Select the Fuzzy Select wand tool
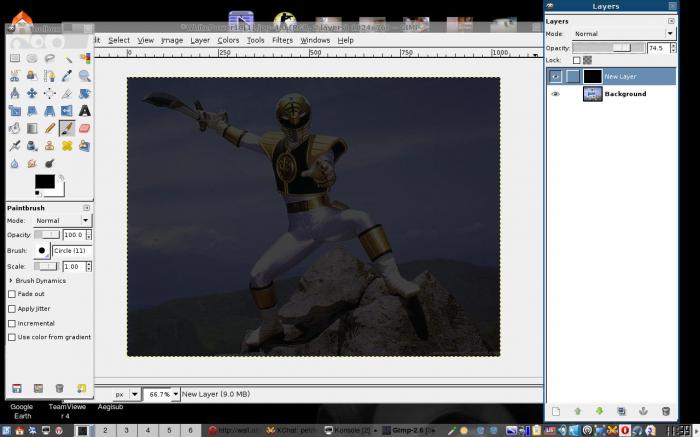Viewport: 700px width, 437px height. pyautogui.click(x=67, y=58)
